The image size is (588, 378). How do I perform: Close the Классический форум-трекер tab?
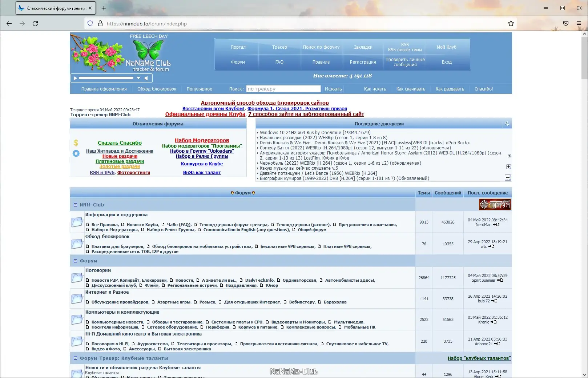click(90, 8)
